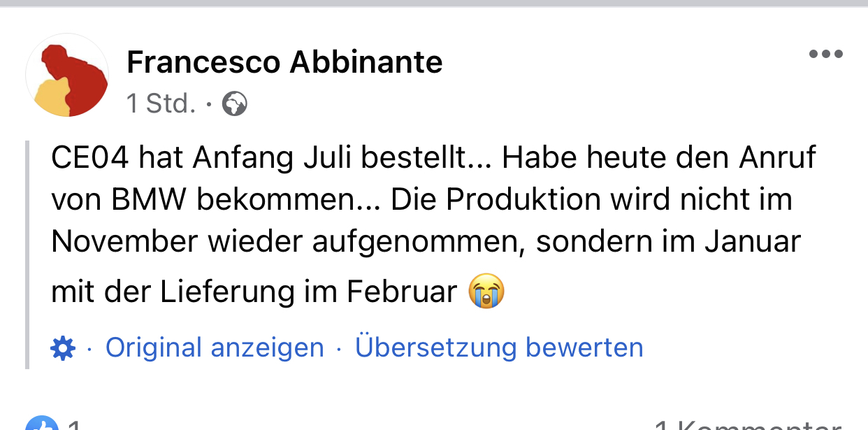Click the globe public audience icon
The image size is (868, 430).
click(x=234, y=105)
